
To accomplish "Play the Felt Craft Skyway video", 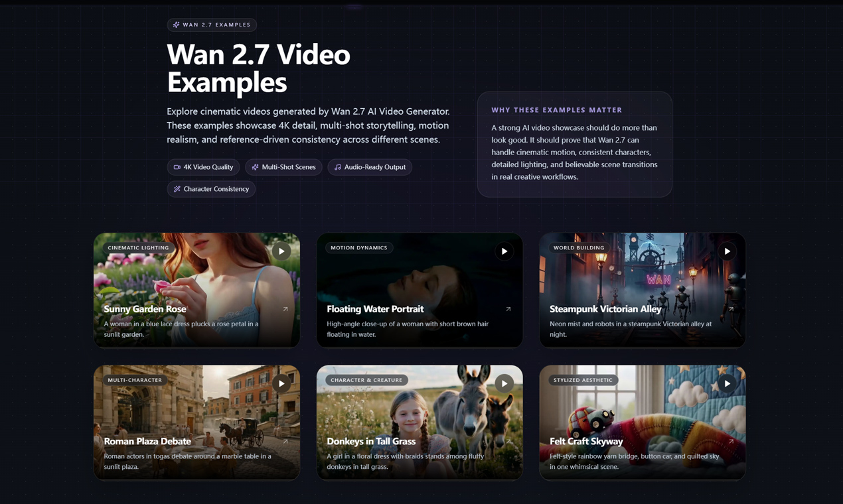I will (728, 383).
